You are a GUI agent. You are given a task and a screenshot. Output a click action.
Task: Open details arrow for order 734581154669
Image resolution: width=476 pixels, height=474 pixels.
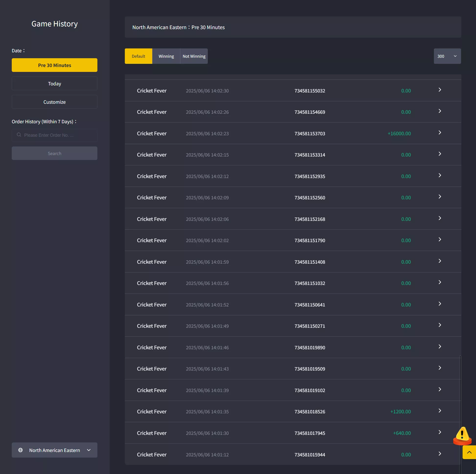click(x=440, y=111)
